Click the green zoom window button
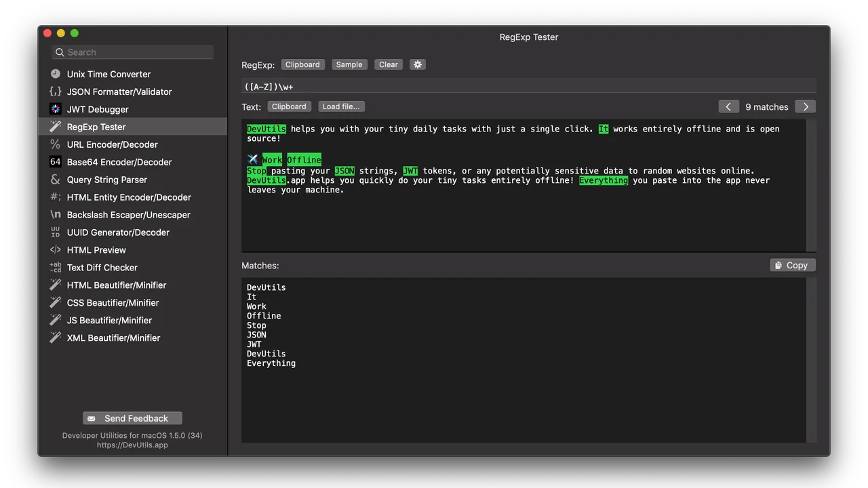Image resolution: width=868 pixels, height=488 pixels. pyautogui.click(x=75, y=33)
